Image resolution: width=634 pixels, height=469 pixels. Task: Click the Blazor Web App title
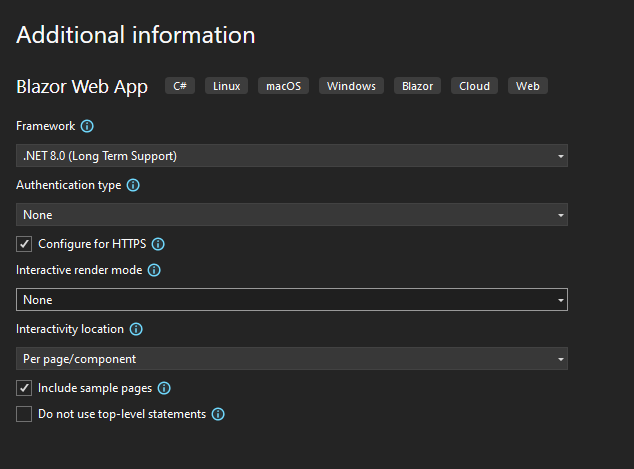[82, 87]
